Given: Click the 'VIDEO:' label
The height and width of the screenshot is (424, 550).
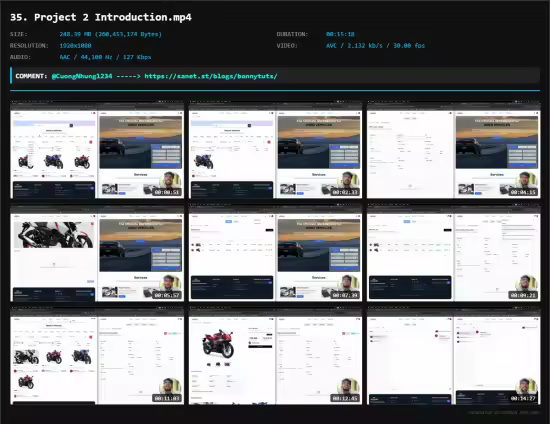Looking at the screenshot, I should 287,46.
